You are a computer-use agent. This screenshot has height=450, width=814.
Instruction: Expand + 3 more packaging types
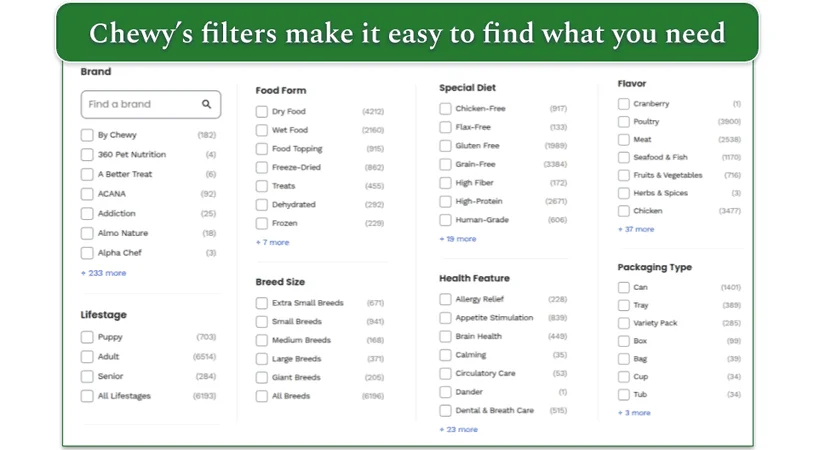coord(634,413)
